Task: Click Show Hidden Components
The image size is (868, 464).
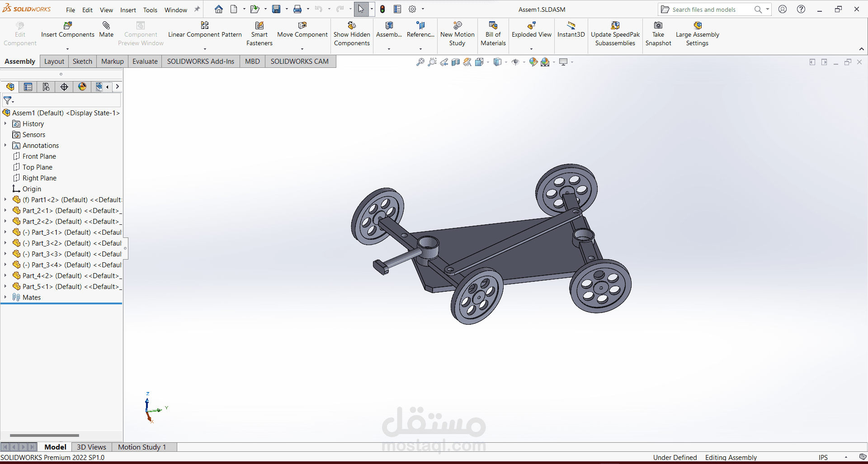Action: tap(352, 34)
